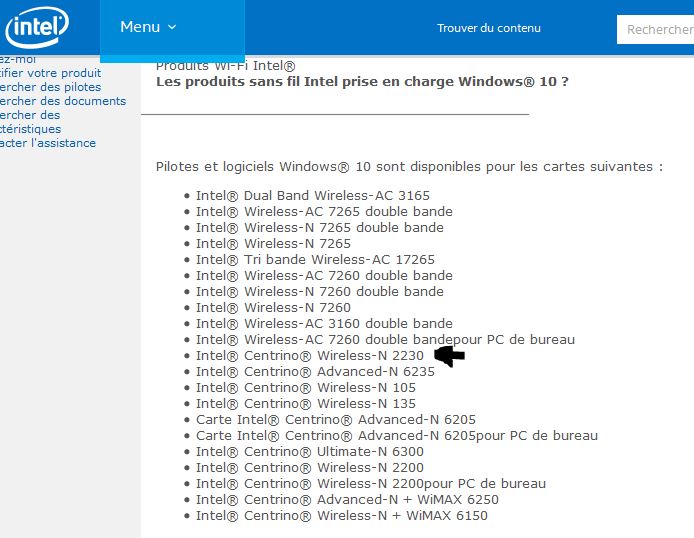Select 'Wireless-N 7265 double bande' entry
This screenshot has width=694, height=538.
(x=320, y=227)
